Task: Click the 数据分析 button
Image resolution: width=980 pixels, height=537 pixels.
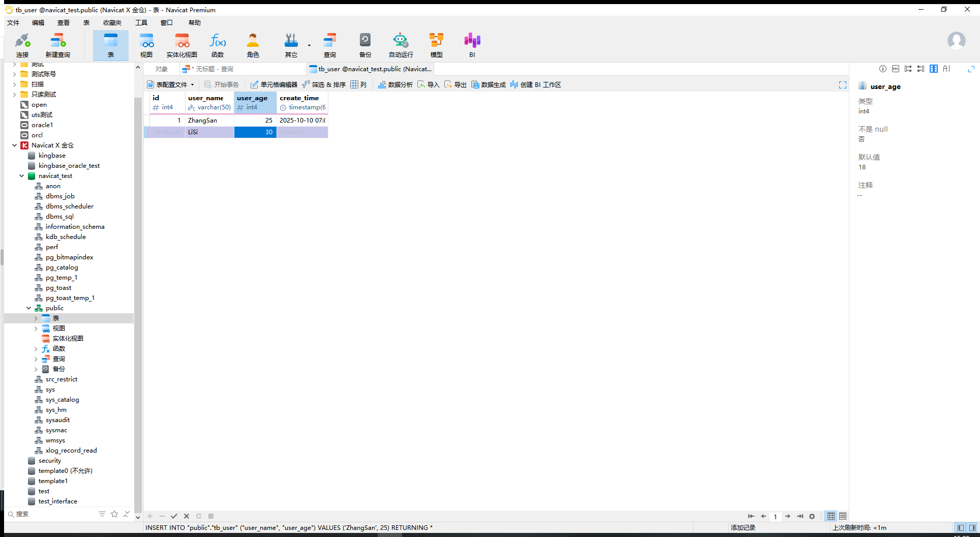Action: [395, 85]
